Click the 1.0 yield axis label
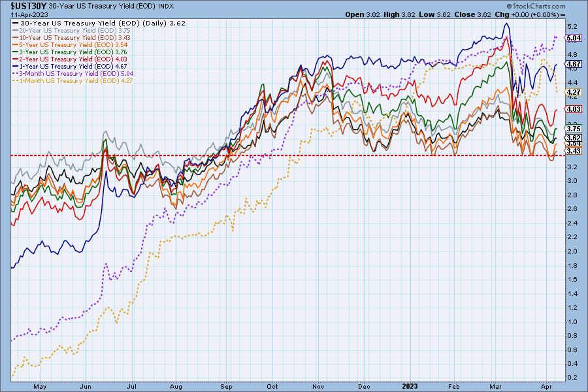 (x=572, y=321)
